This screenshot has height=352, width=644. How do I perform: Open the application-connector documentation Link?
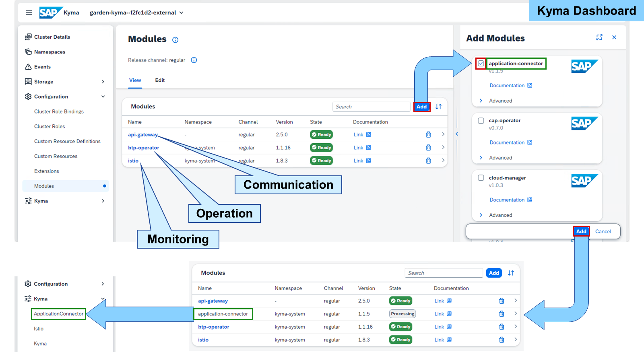click(x=443, y=314)
